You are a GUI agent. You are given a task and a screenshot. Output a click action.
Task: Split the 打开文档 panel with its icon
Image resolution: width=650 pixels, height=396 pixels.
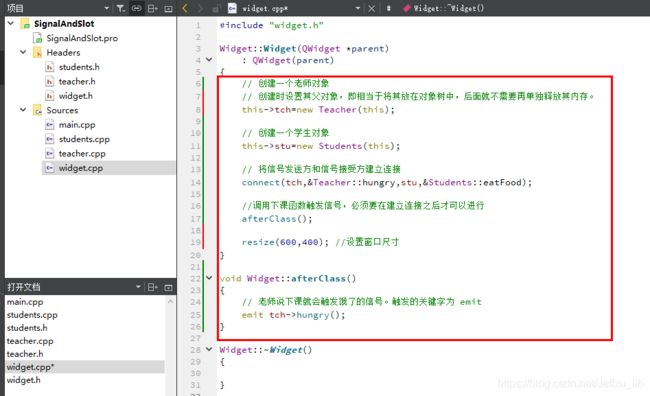tap(153, 287)
